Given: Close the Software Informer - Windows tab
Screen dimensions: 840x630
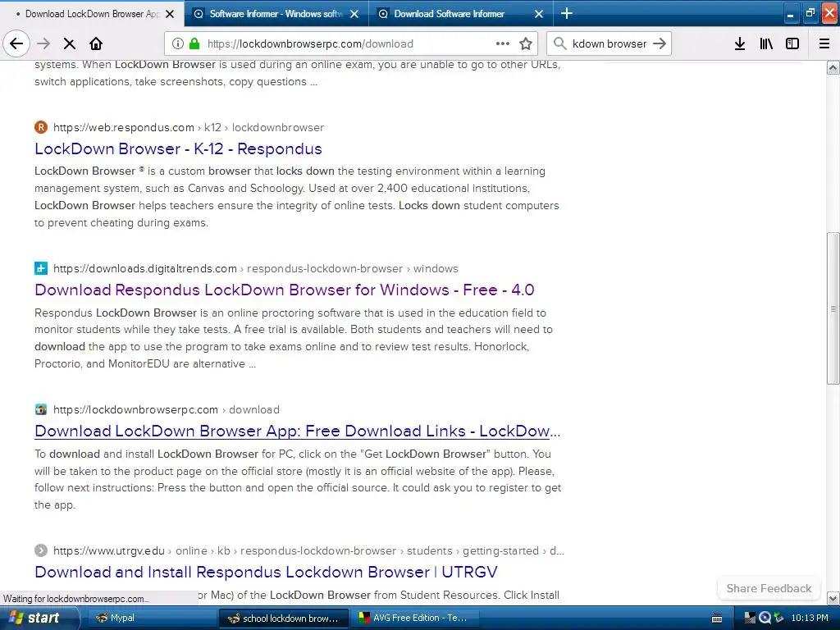Looking at the screenshot, I should tap(354, 14).
